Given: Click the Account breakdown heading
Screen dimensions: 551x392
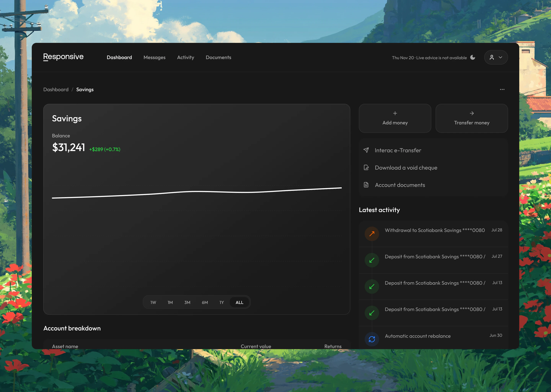Looking at the screenshot, I should click(x=72, y=328).
